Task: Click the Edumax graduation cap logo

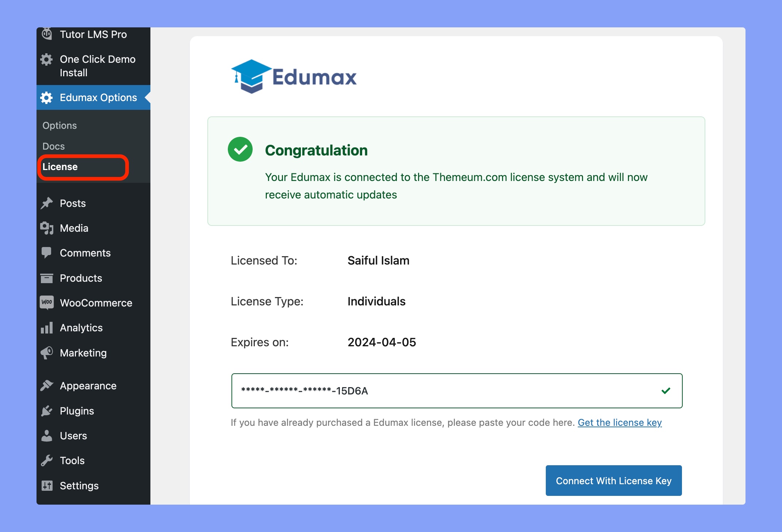Action: tap(252, 76)
